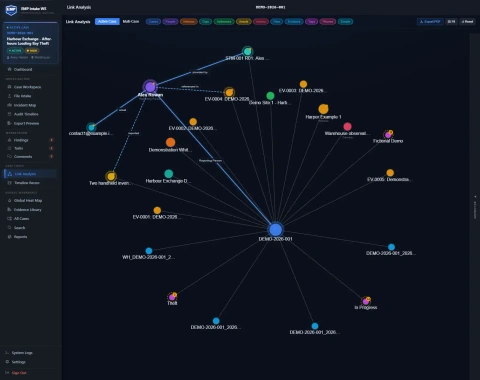The height and width of the screenshot is (380, 480).
Task: Click the Fit button in toolbar
Action: tap(451, 22)
